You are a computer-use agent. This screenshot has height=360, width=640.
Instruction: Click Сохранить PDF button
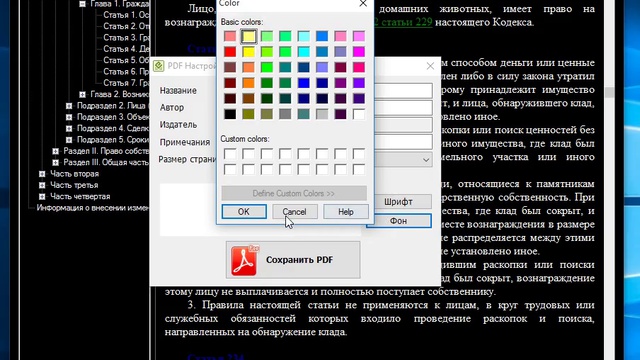[293, 260]
